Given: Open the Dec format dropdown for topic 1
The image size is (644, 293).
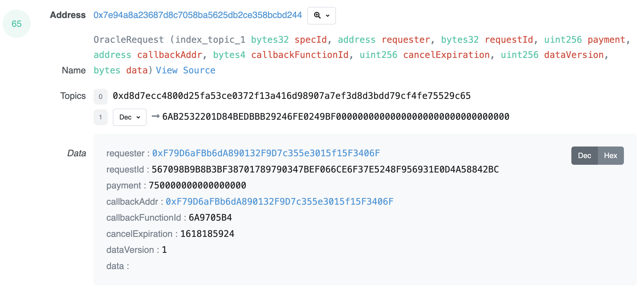Looking at the screenshot, I should (x=130, y=117).
